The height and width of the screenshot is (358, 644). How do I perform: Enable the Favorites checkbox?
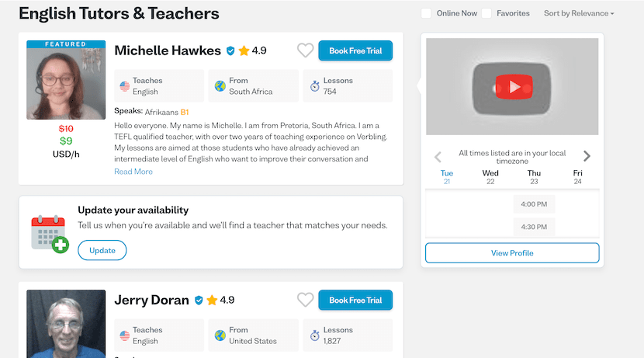(486, 13)
